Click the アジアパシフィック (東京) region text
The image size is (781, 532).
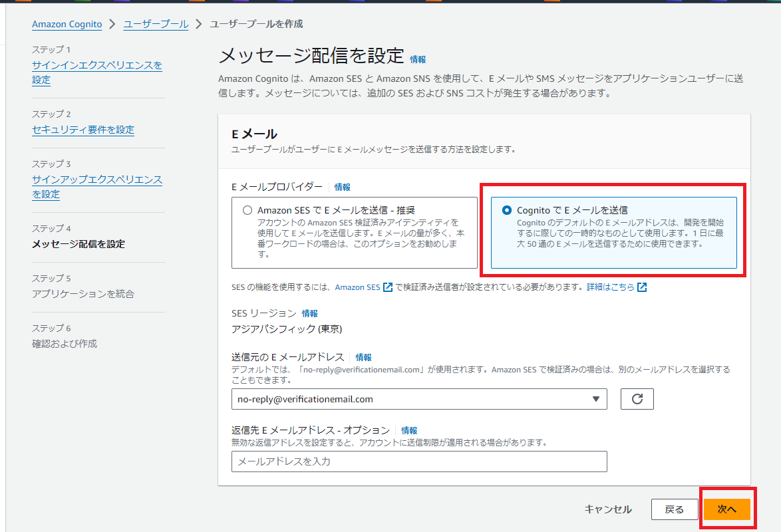click(287, 329)
